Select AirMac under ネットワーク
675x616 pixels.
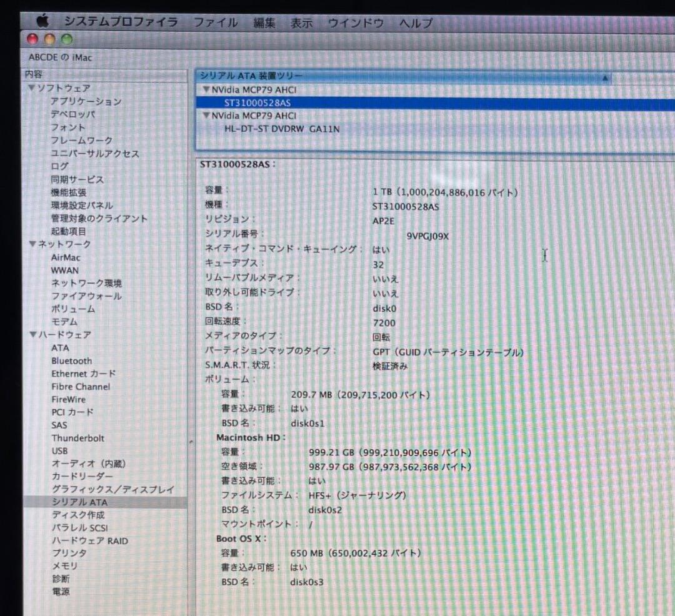coord(65,257)
